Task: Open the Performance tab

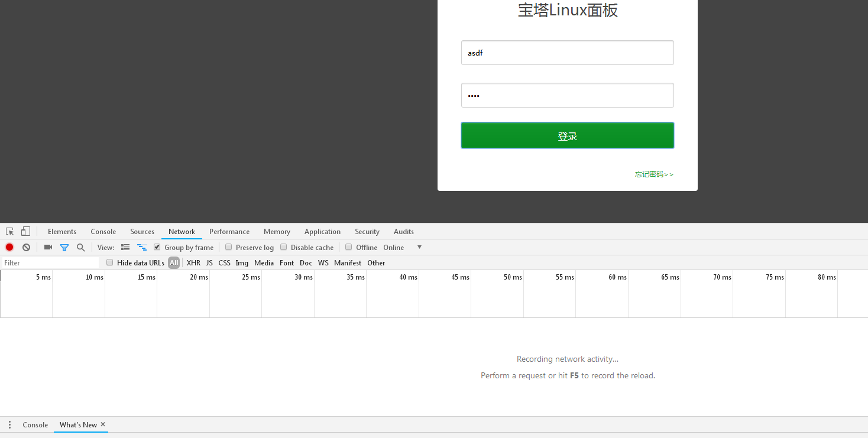Action: pyautogui.click(x=229, y=232)
